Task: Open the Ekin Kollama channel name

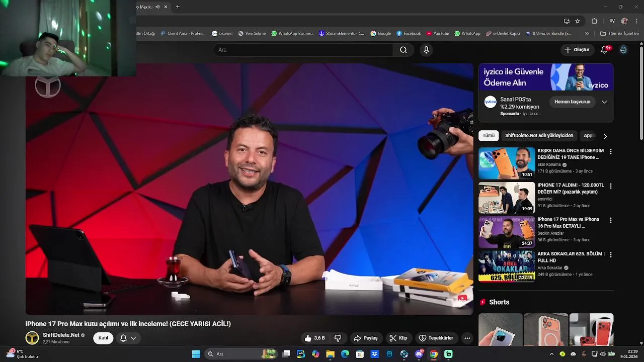Action: pyautogui.click(x=549, y=164)
